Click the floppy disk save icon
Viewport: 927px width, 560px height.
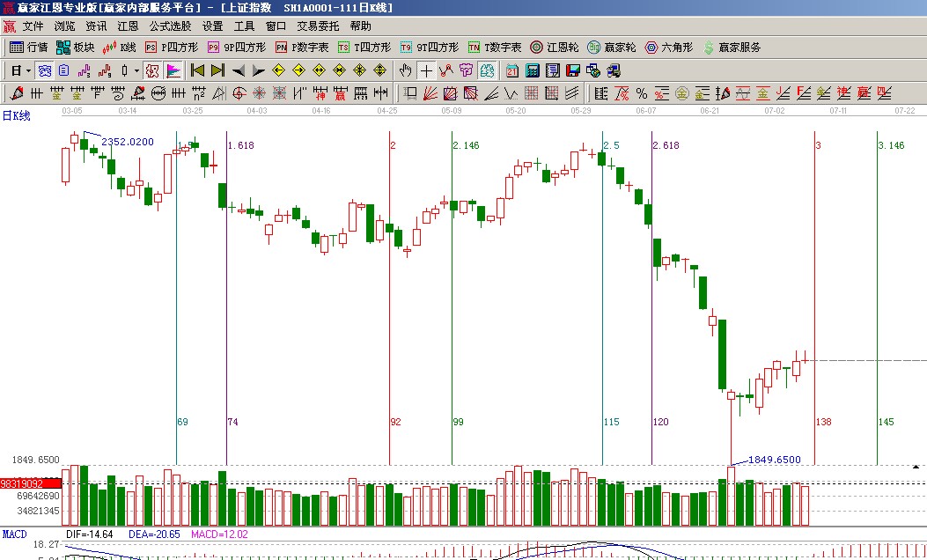pos(572,70)
